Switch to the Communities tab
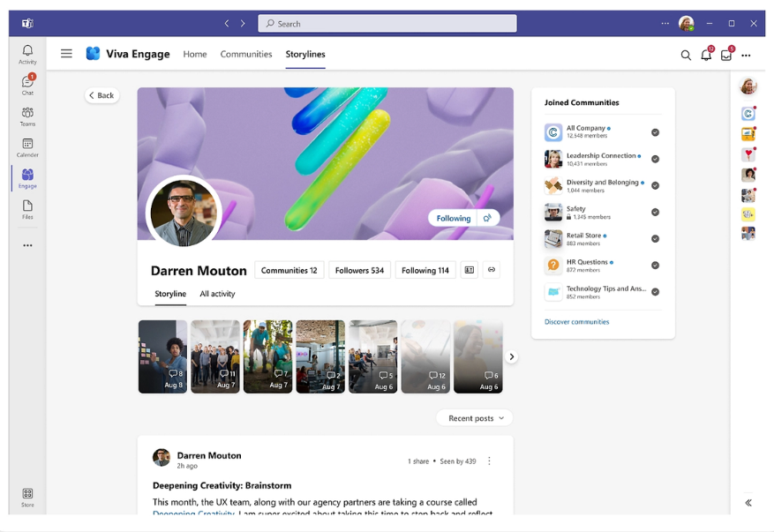The height and width of the screenshot is (532, 774). click(x=246, y=54)
